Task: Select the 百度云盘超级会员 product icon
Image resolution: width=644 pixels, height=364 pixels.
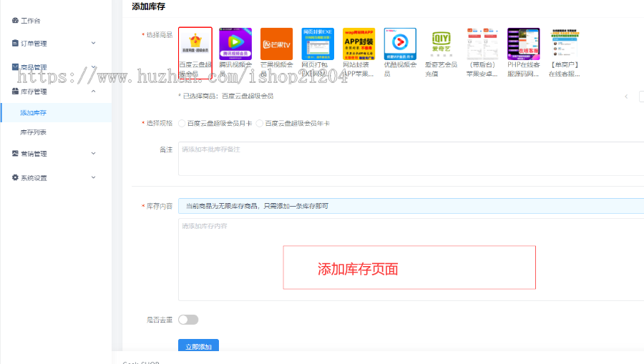Action: click(195, 44)
